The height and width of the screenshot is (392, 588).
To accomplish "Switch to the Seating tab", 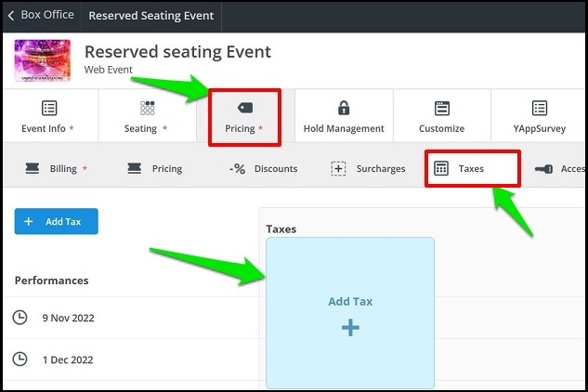I will [x=148, y=115].
